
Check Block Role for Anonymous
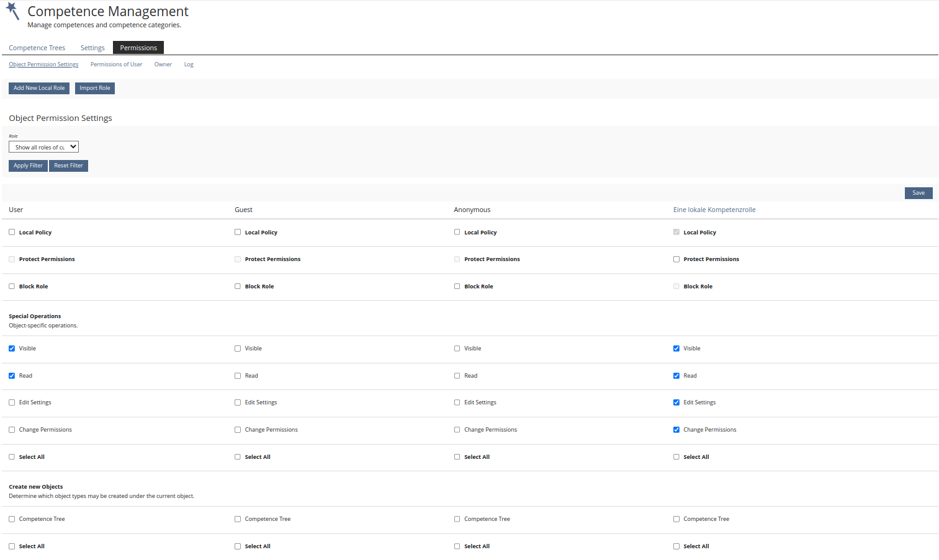tap(457, 287)
